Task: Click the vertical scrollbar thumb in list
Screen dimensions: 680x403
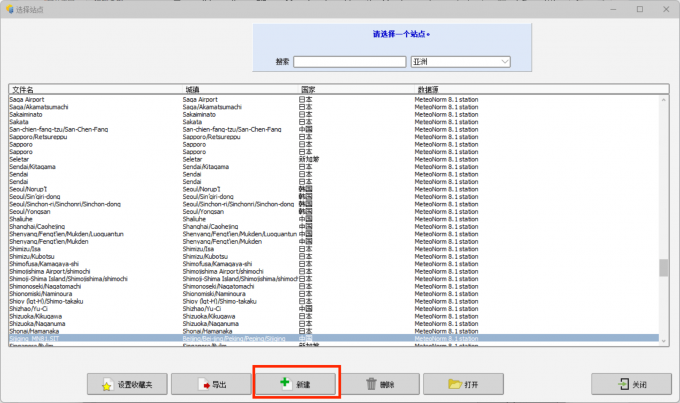Action: tap(663, 268)
